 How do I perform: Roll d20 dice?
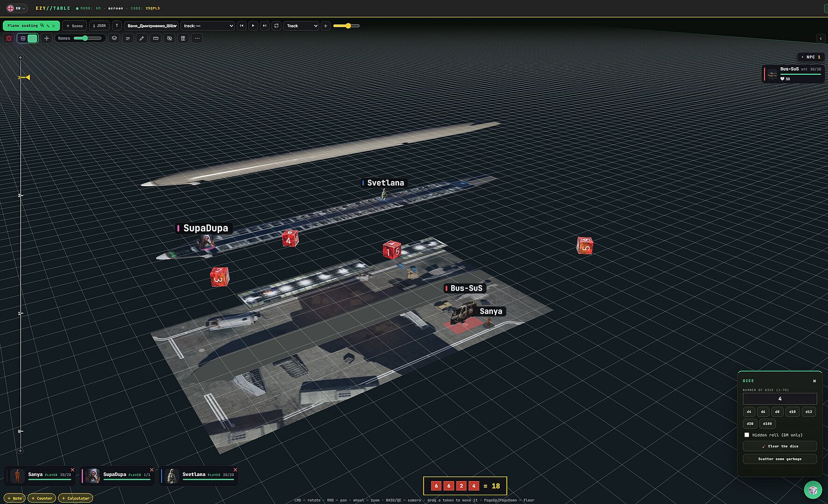coord(750,424)
